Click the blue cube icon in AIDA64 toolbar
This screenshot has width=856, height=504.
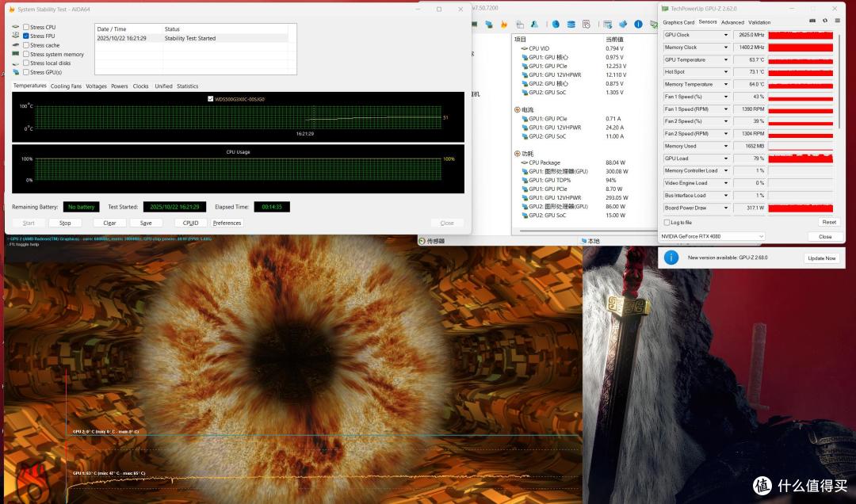(x=623, y=24)
